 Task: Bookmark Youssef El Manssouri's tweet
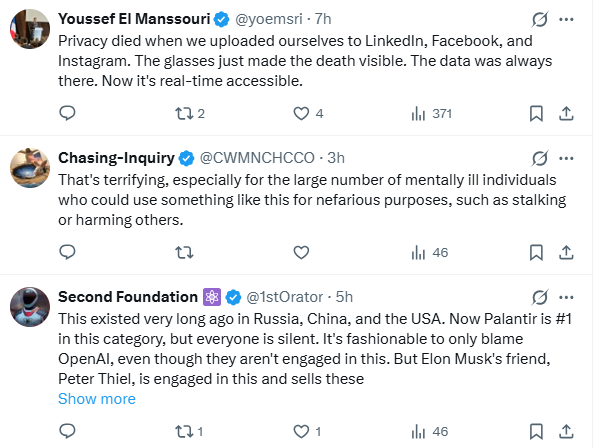click(x=536, y=114)
